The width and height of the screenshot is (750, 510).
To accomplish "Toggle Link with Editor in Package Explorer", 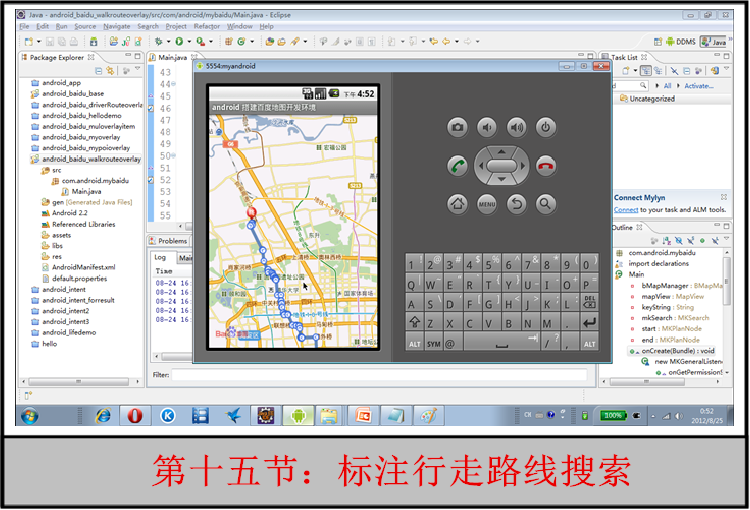I will [x=110, y=71].
